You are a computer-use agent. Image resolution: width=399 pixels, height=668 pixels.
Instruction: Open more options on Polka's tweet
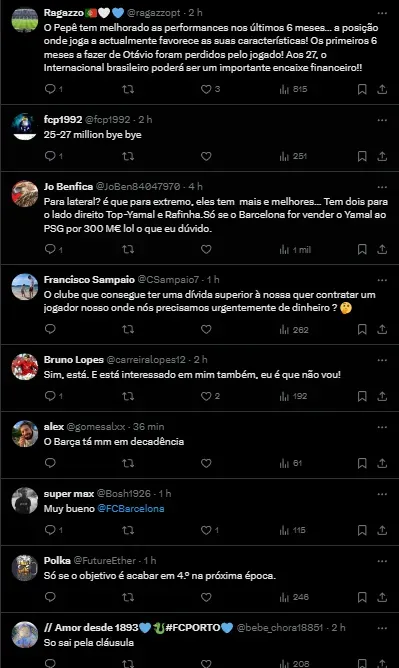382,561
